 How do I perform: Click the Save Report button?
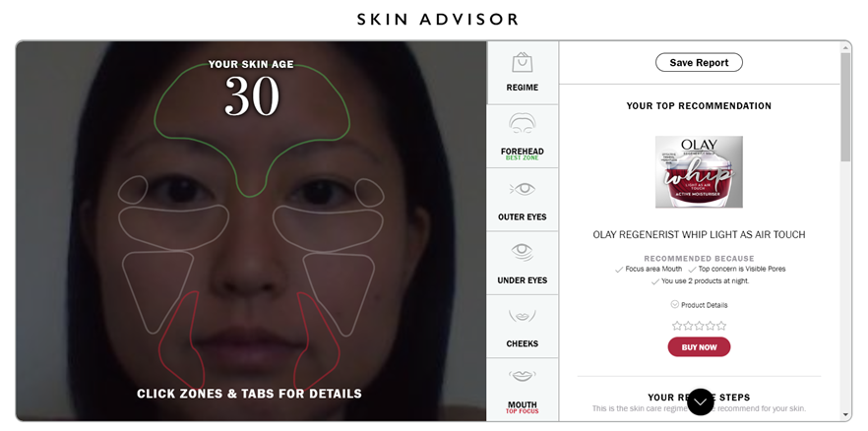coord(699,63)
